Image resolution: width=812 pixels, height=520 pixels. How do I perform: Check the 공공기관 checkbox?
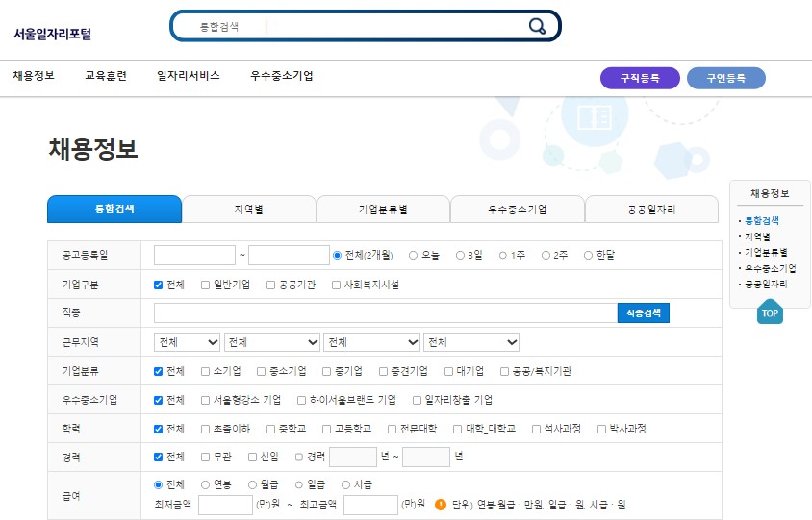click(x=271, y=285)
